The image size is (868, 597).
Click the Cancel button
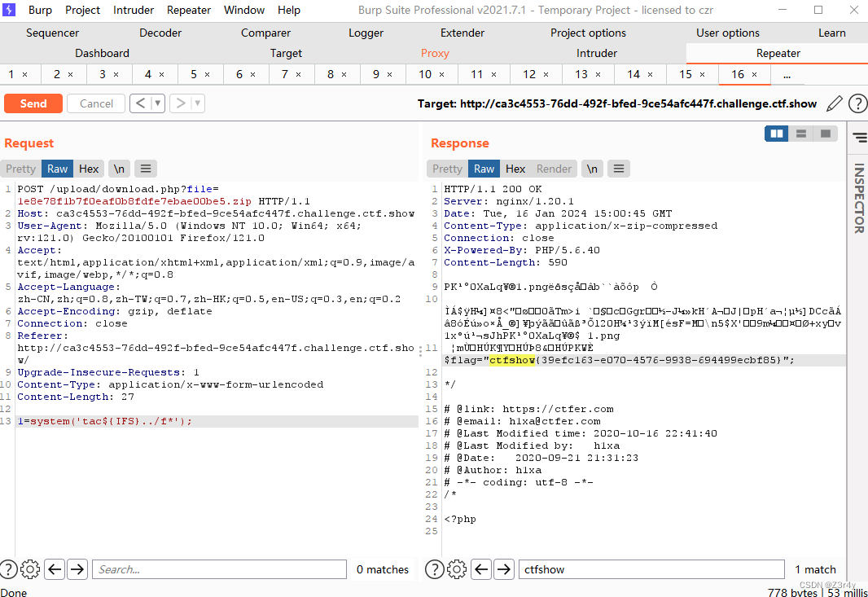[96, 103]
